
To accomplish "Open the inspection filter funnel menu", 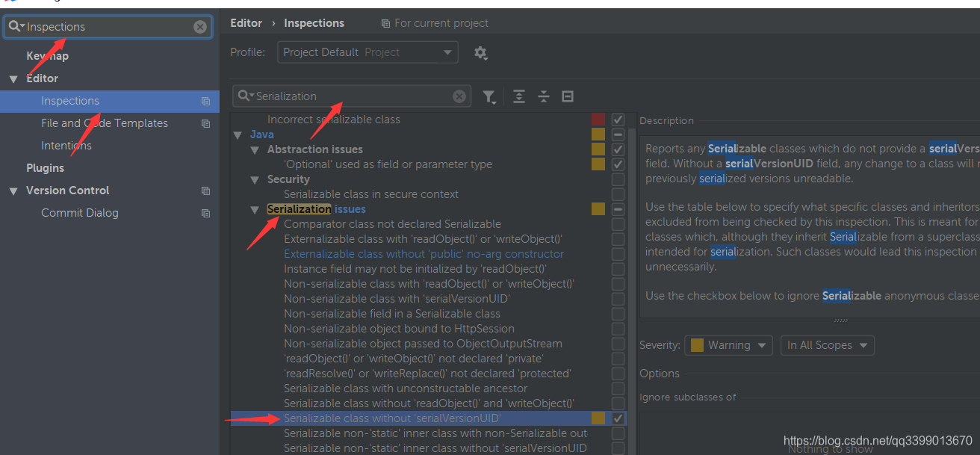I will (x=489, y=96).
